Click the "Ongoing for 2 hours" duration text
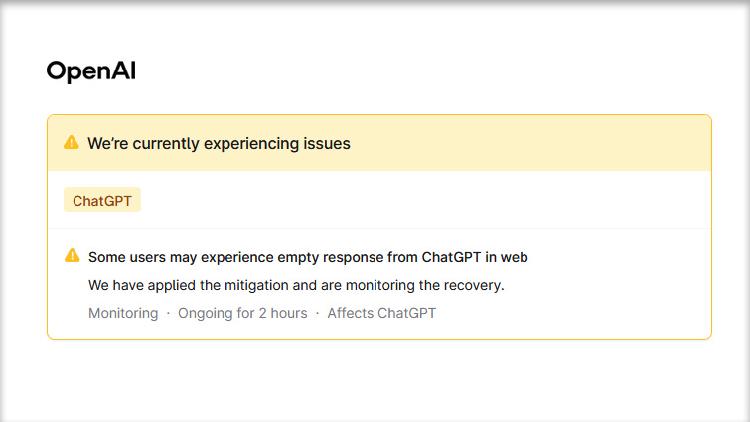Image resolution: width=750 pixels, height=422 pixels. tap(243, 313)
